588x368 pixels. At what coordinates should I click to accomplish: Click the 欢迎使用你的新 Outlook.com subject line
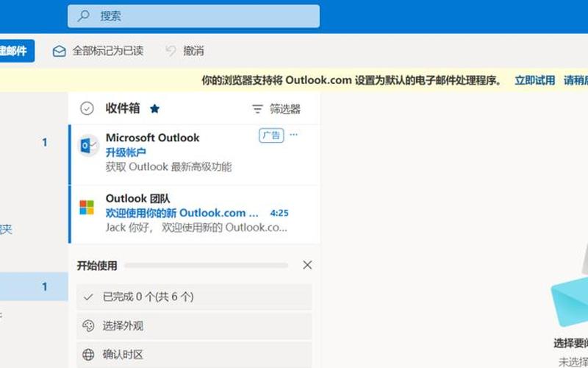(x=182, y=213)
